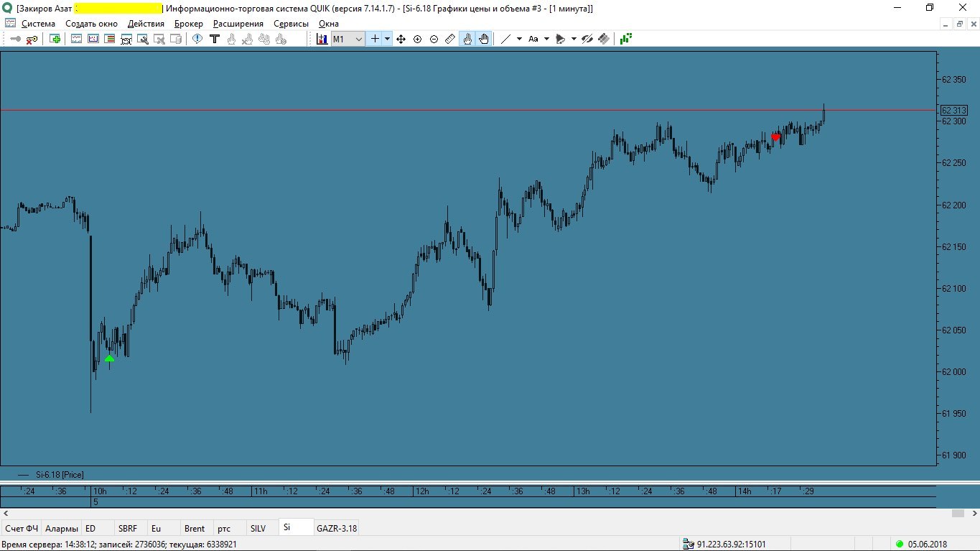Expand the bell alert options arrow

coord(574,39)
